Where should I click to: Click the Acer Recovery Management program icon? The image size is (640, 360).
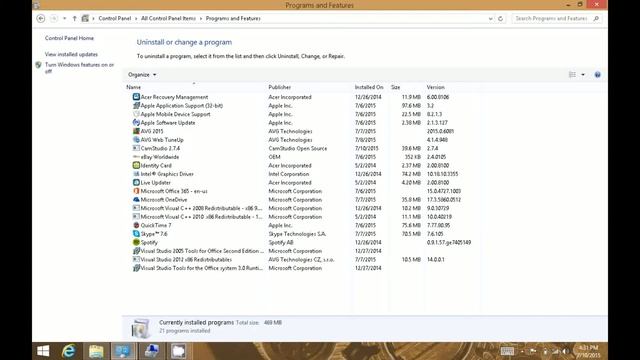[x=136, y=97]
